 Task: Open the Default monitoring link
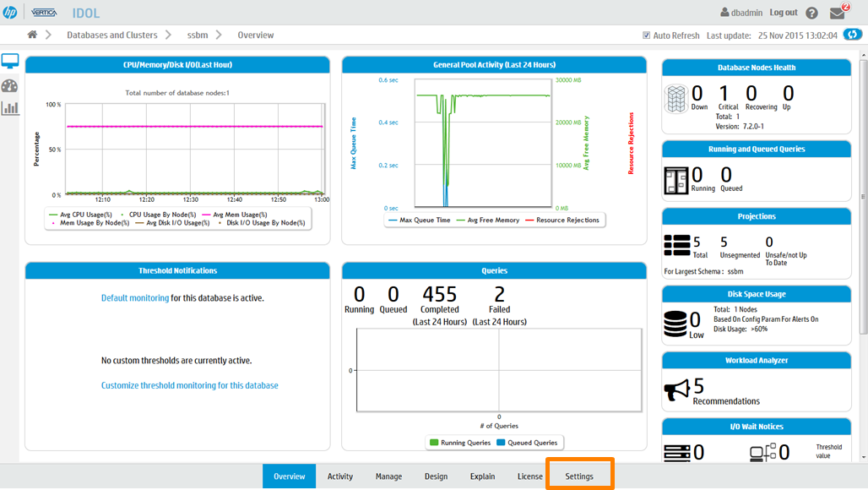(135, 298)
